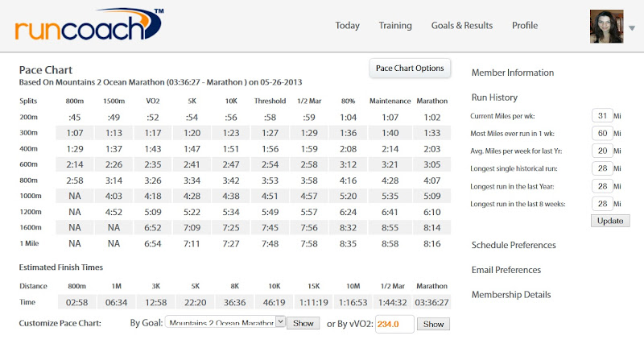Click the VO2 column header

pos(153,101)
